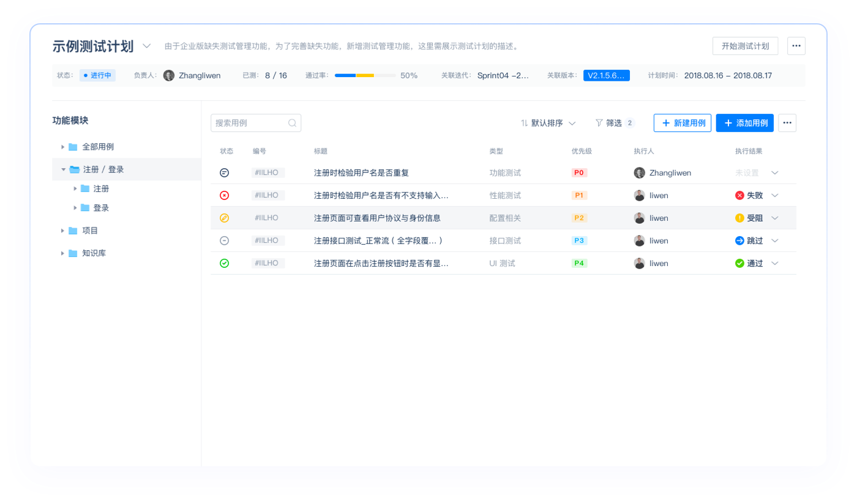Open the more options menu beside 添加用例
The width and height of the screenshot is (857, 504).
coord(787,122)
